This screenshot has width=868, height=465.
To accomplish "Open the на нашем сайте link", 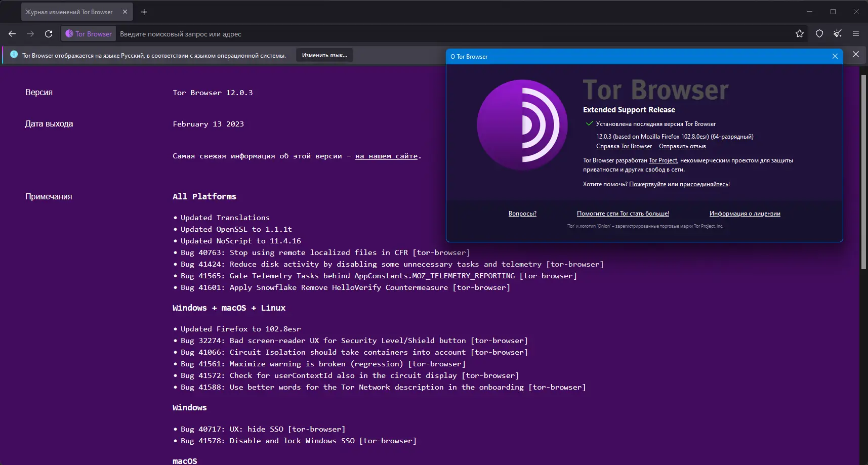I will (x=386, y=156).
